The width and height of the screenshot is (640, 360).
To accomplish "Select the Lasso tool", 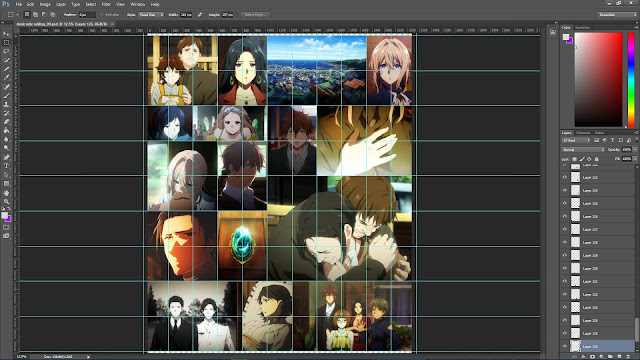I will (6, 51).
